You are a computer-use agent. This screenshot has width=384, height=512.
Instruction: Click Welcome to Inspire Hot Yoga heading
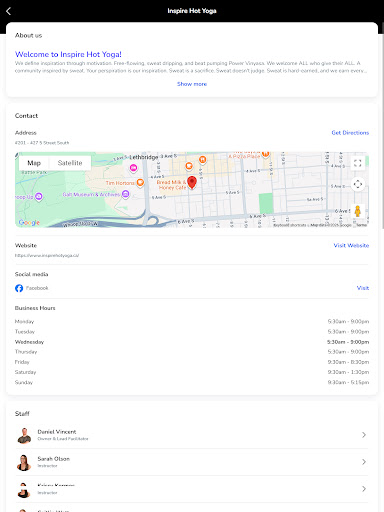pos(68,54)
